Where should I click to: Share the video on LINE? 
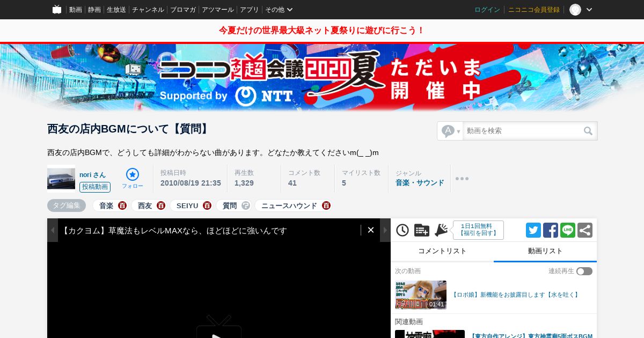(568, 230)
